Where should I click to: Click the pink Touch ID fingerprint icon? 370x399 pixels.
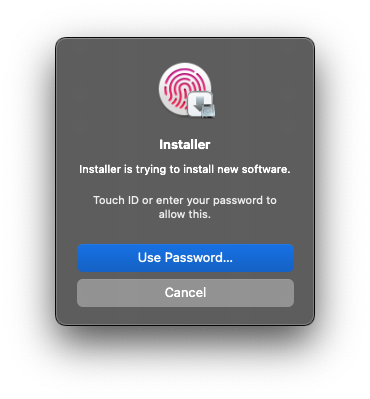click(182, 89)
